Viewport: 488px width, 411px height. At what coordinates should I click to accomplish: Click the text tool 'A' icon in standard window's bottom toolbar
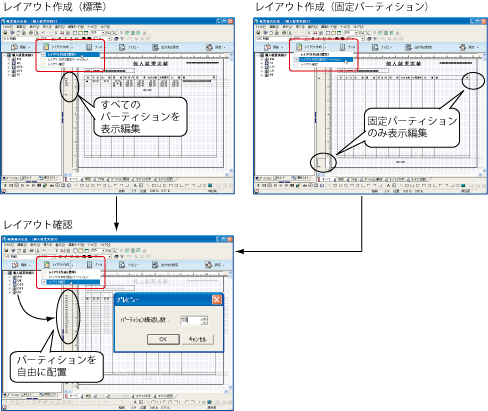coord(135,185)
